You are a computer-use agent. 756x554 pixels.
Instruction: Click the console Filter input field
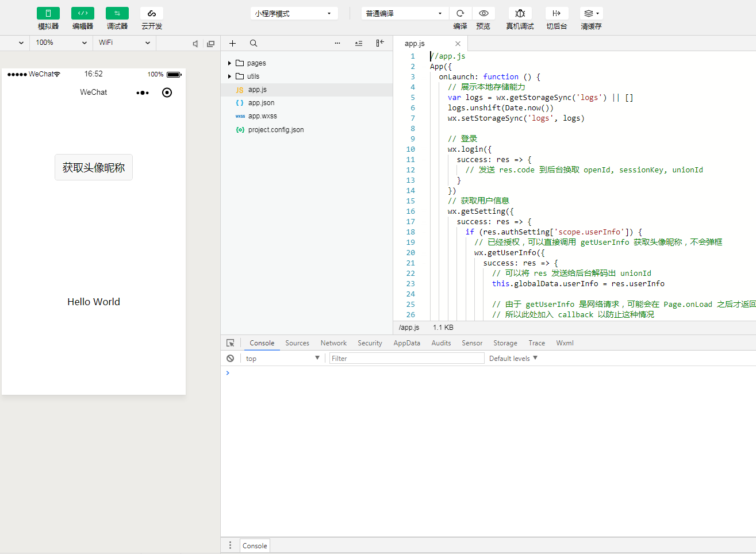point(406,359)
